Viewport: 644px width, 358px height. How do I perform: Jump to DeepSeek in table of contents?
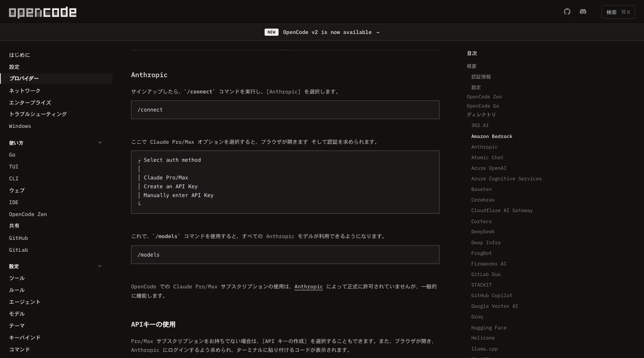(483, 231)
